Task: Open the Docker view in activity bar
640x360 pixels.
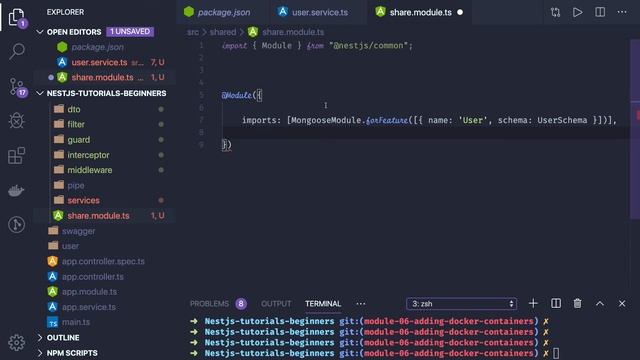Action: pyautogui.click(x=17, y=190)
